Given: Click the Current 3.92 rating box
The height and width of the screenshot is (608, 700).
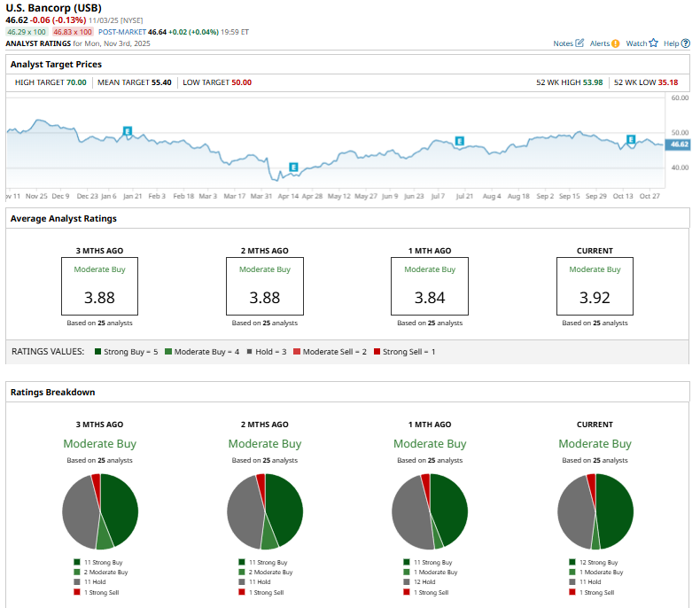Looking at the screenshot, I should click(595, 286).
